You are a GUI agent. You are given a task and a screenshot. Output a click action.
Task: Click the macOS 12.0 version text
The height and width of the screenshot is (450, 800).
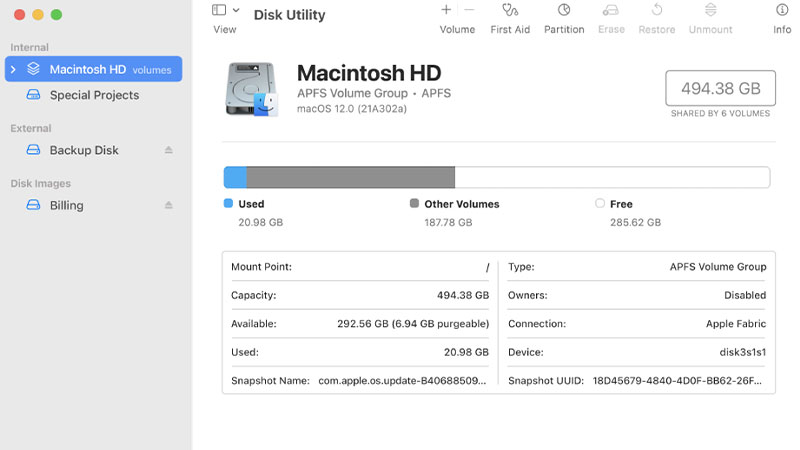tap(352, 109)
